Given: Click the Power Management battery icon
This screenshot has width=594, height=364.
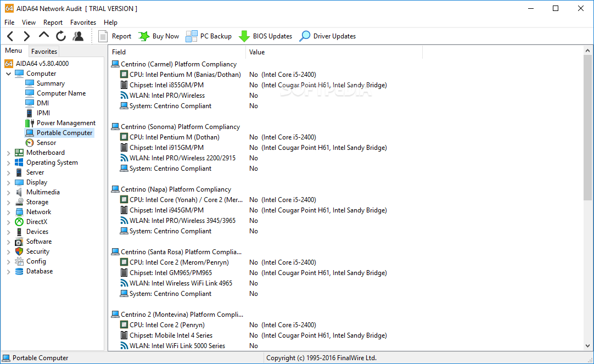Looking at the screenshot, I should tap(30, 123).
